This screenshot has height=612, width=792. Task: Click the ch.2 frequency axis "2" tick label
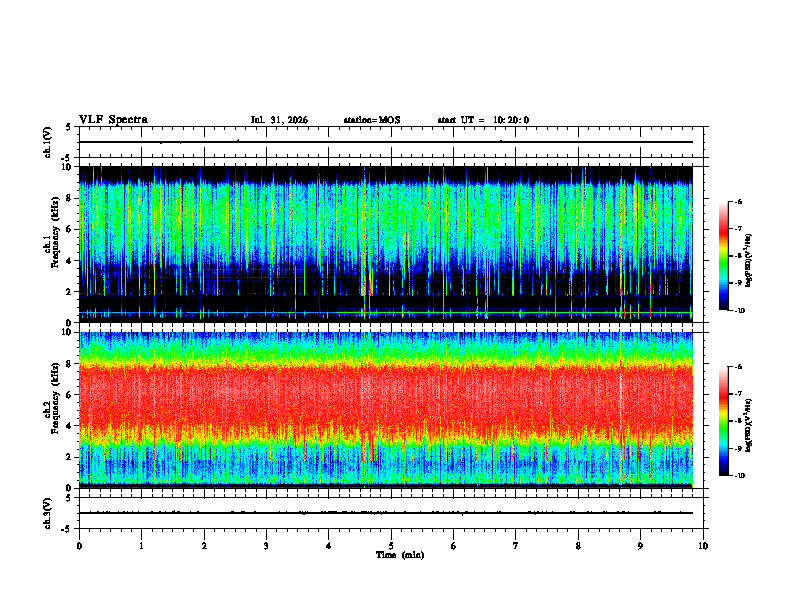click(69, 457)
